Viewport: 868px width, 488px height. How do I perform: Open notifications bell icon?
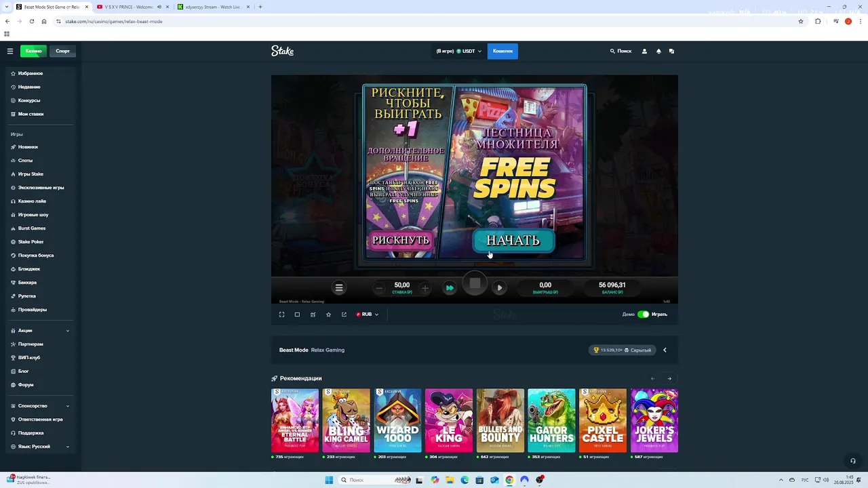pos(658,51)
